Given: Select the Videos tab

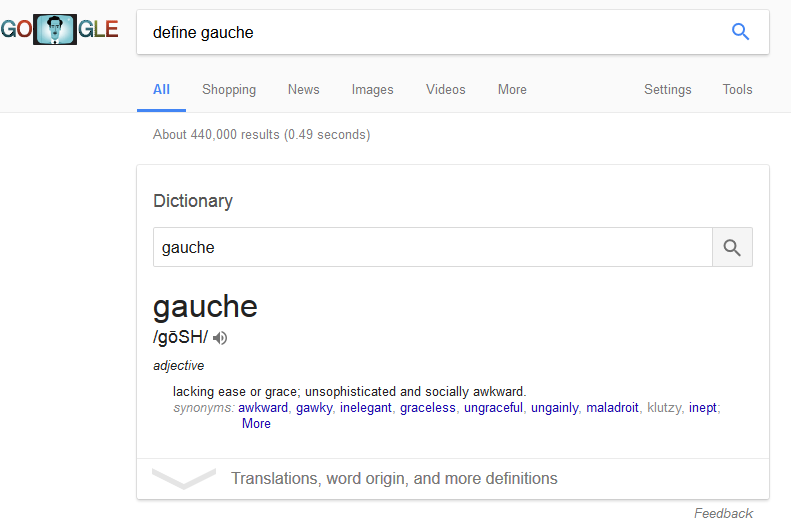Looking at the screenshot, I should (445, 89).
